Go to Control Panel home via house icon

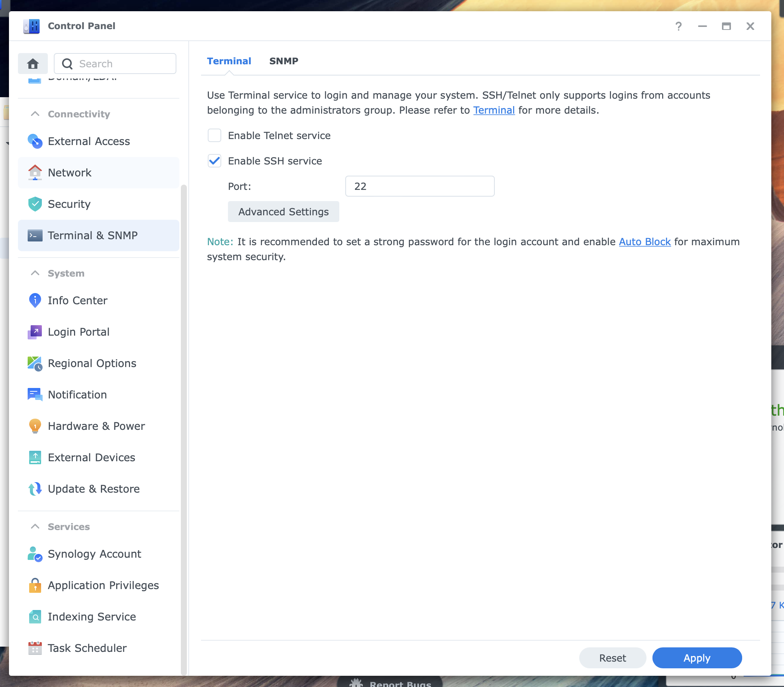(x=33, y=64)
